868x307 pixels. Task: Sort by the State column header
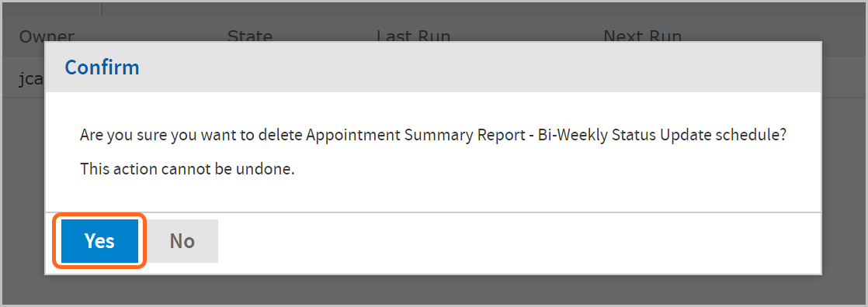click(x=250, y=36)
